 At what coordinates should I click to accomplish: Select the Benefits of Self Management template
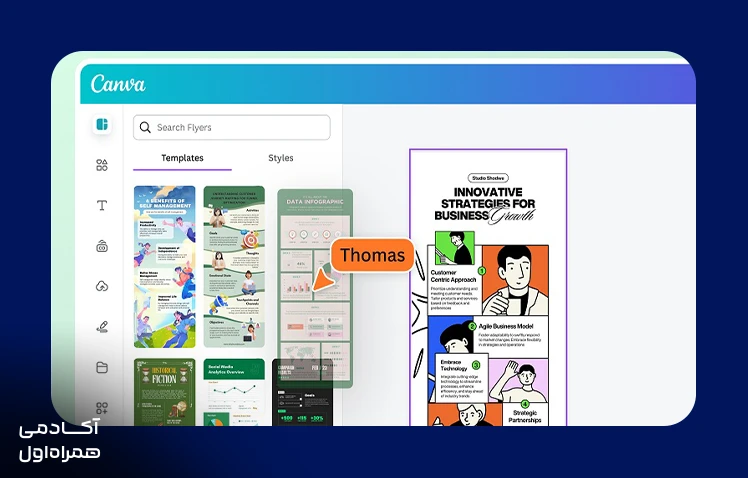tap(165, 267)
